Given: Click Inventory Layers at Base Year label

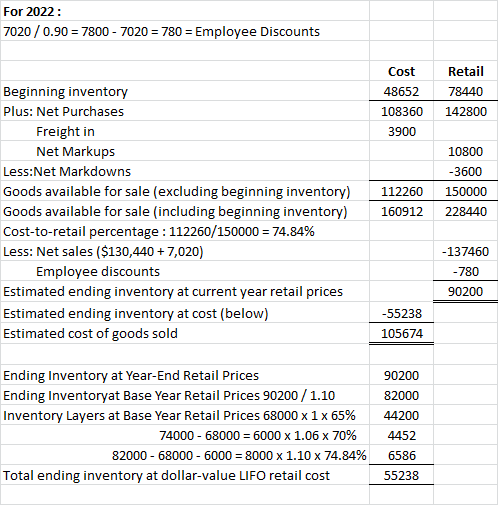Looking at the screenshot, I should click(x=179, y=416).
